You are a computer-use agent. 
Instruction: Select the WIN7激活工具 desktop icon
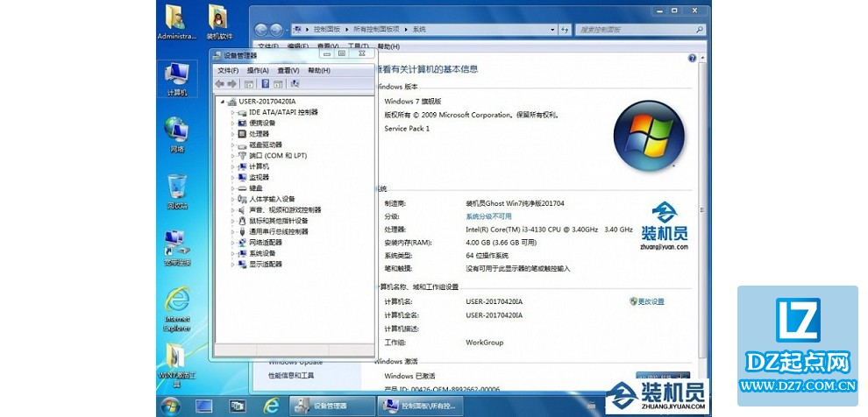pyautogui.click(x=177, y=365)
